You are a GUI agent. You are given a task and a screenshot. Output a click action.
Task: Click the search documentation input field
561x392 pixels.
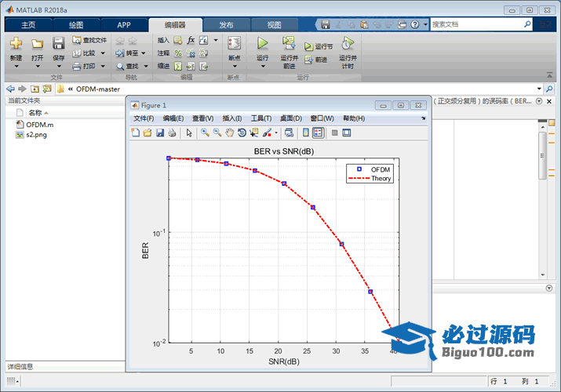click(x=477, y=24)
